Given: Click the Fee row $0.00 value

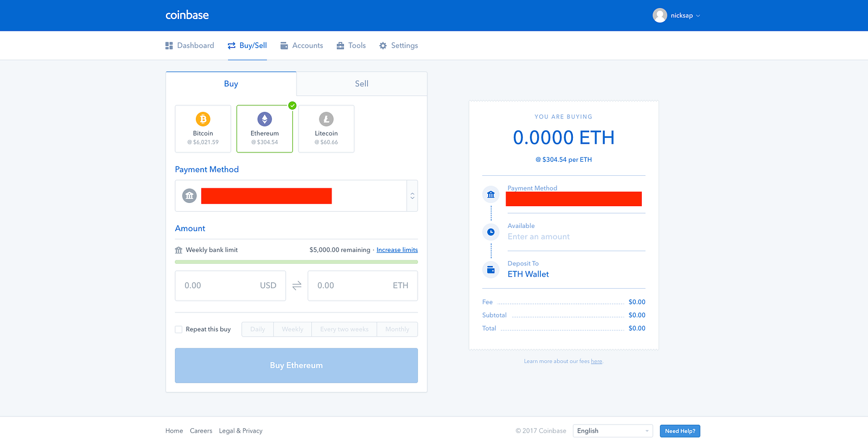Looking at the screenshot, I should click(x=637, y=302).
